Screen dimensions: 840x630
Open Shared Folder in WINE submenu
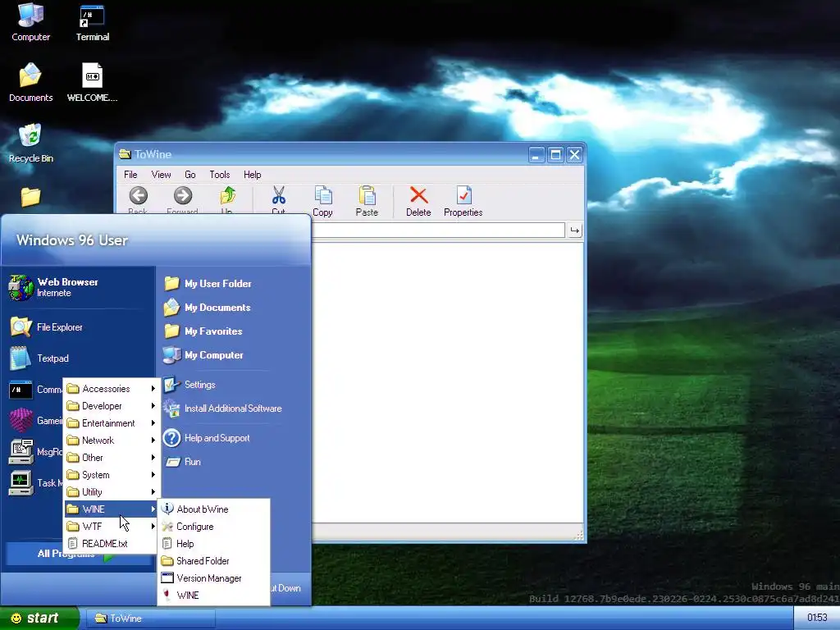point(214,561)
